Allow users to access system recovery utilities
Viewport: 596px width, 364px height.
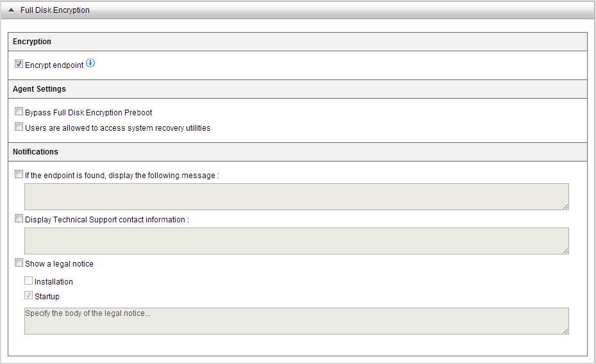click(19, 127)
